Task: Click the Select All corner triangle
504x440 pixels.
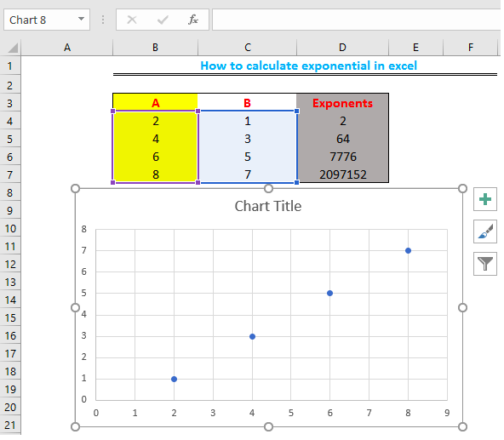Action: (x=13, y=49)
